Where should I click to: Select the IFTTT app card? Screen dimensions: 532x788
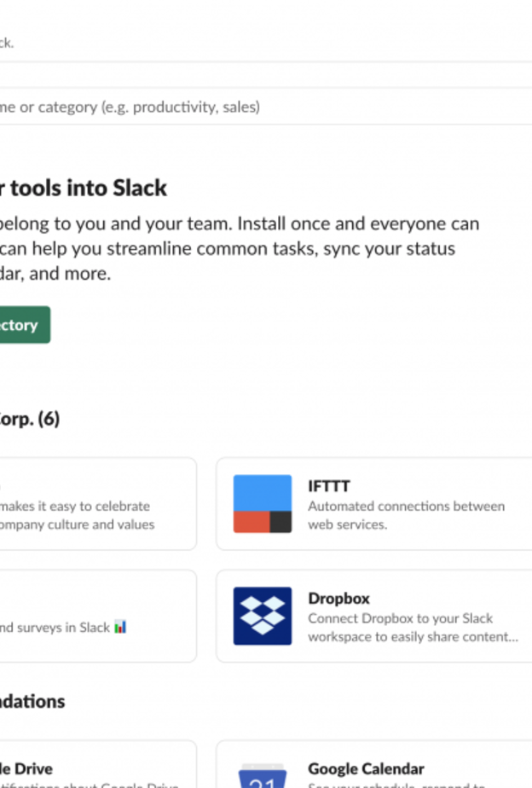pos(375,503)
